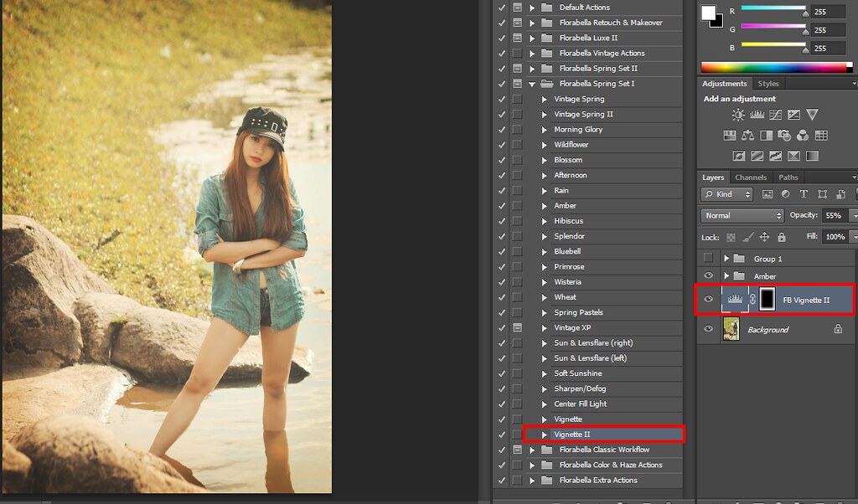Hide the Amber layer group

709,276
